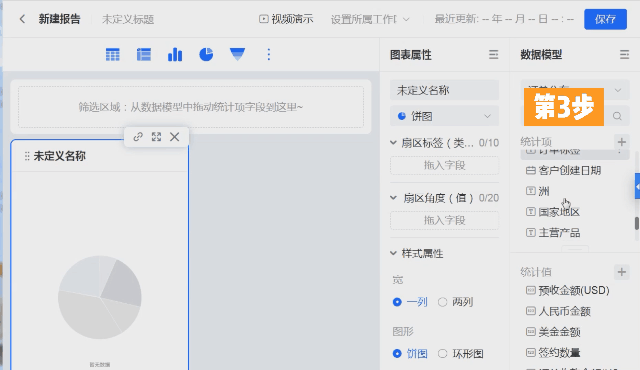The image size is (640, 370).
Task: Select the 环形图 shape radio button
Action: pos(442,353)
